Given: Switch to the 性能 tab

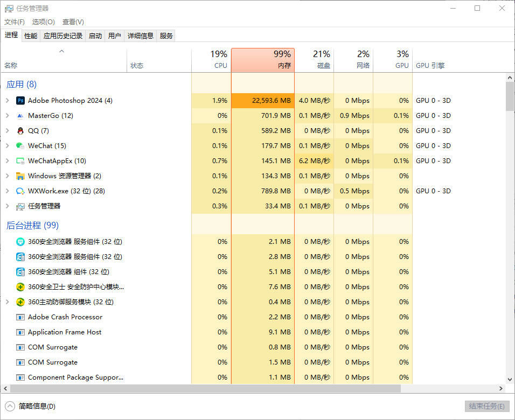Looking at the screenshot, I should 31,36.
